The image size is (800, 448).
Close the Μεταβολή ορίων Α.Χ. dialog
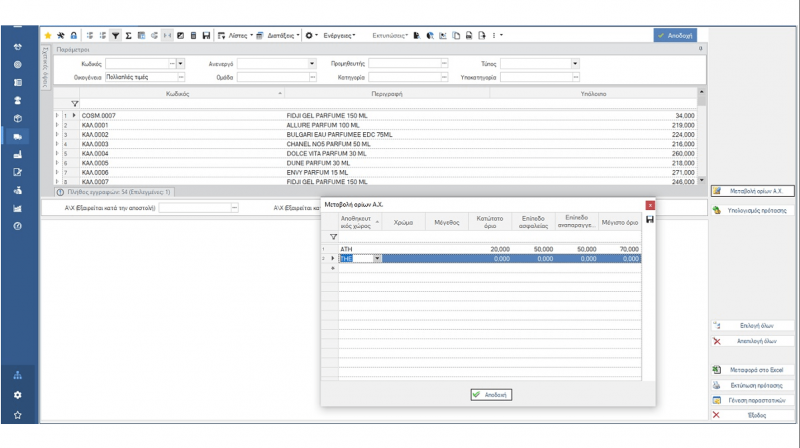click(650, 205)
